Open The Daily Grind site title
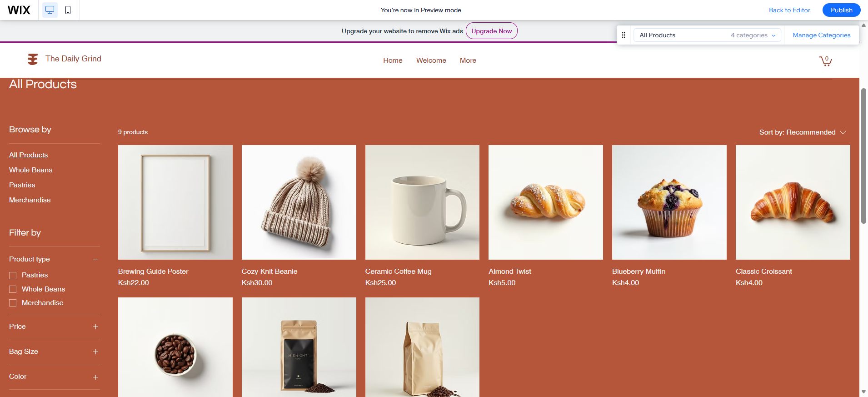The height and width of the screenshot is (397, 868). pyautogui.click(x=73, y=59)
